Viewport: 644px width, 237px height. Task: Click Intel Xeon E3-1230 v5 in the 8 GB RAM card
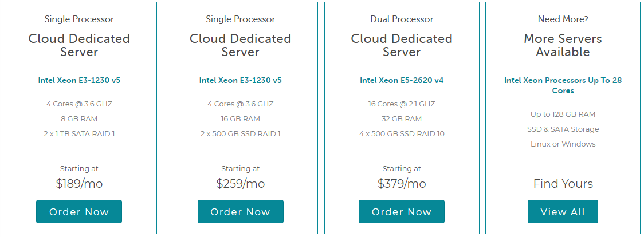tap(79, 80)
